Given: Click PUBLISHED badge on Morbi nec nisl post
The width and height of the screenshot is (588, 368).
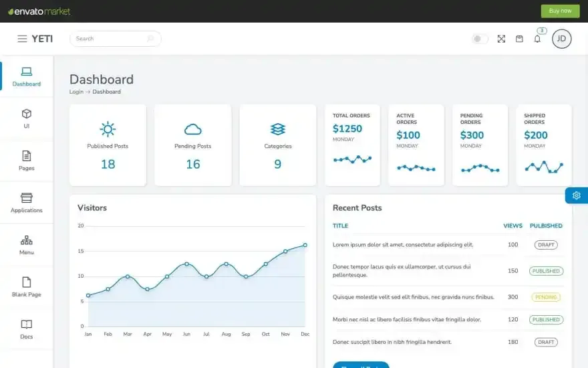Looking at the screenshot, I should 546,320.
